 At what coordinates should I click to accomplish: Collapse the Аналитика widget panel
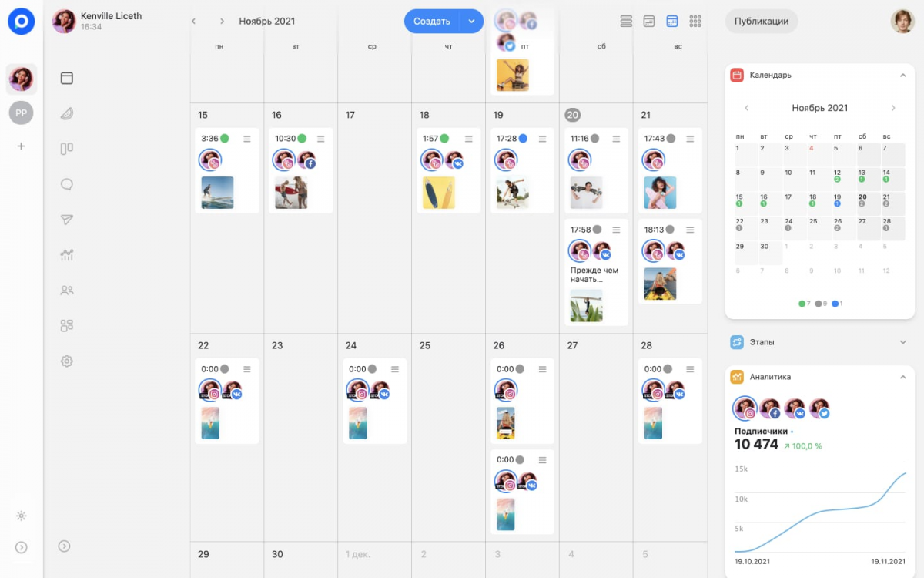902,378
